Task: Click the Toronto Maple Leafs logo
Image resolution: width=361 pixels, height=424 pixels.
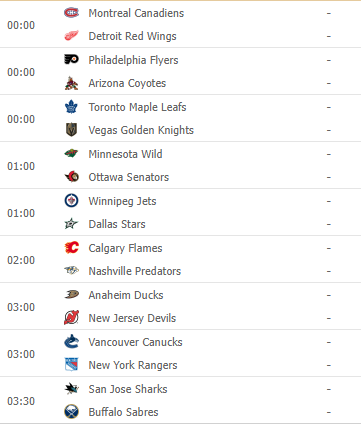Action: coord(71,107)
